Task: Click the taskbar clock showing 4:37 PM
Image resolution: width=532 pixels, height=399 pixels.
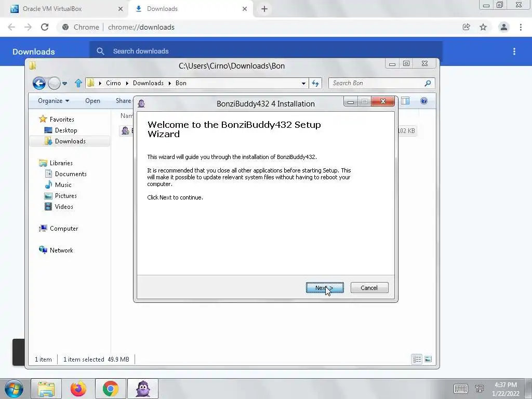Action: click(x=506, y=389)
